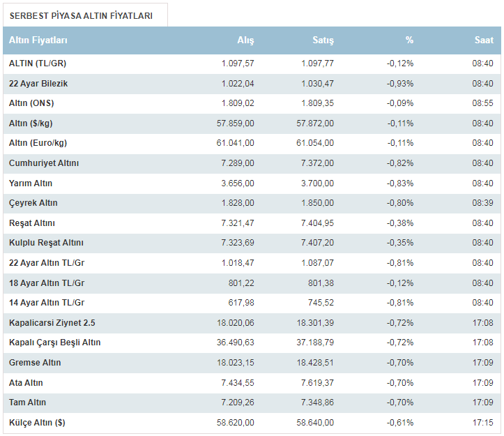Click the Saat column header
The width and height of the screenshot is (504, 436).
pyautogui.click(x=484, y=40)
